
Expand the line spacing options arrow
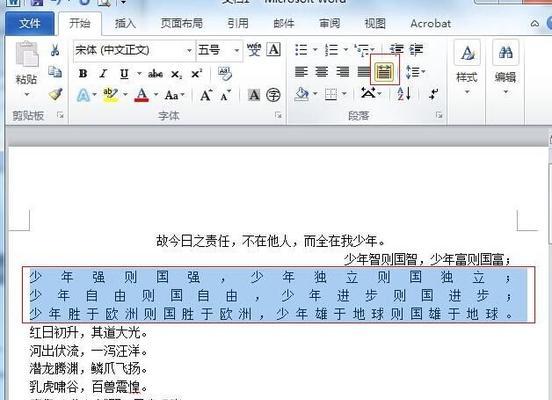(423, 72)
